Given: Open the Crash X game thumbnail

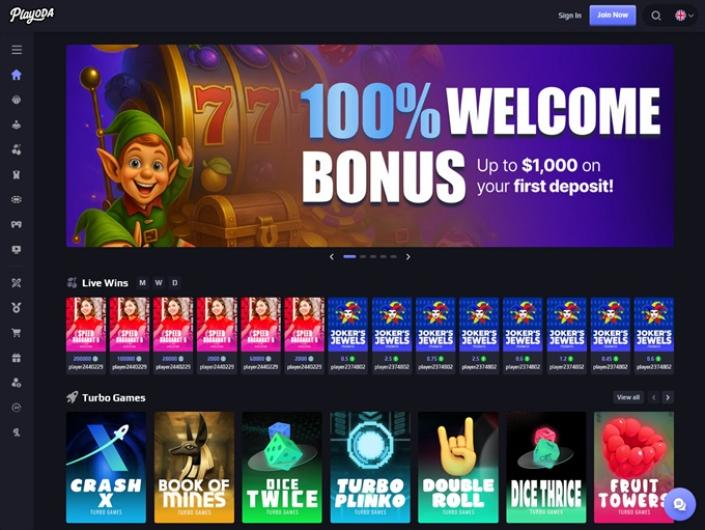Looking at the screenshot, I should [x=106, y=468].
